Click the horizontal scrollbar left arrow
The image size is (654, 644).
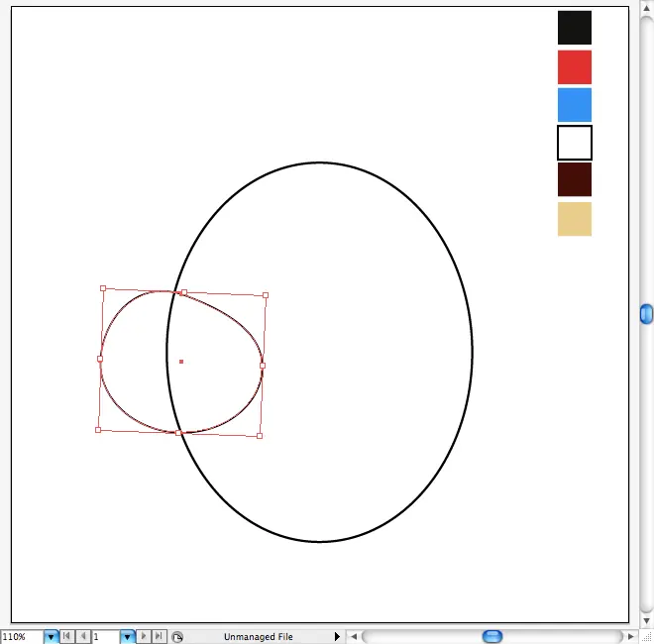click(x=354, y=636)
